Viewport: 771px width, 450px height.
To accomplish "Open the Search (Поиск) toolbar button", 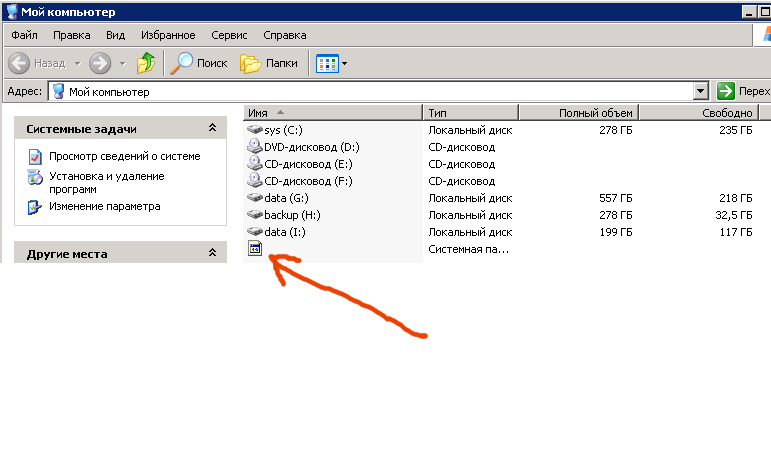I will pos(198,63).
